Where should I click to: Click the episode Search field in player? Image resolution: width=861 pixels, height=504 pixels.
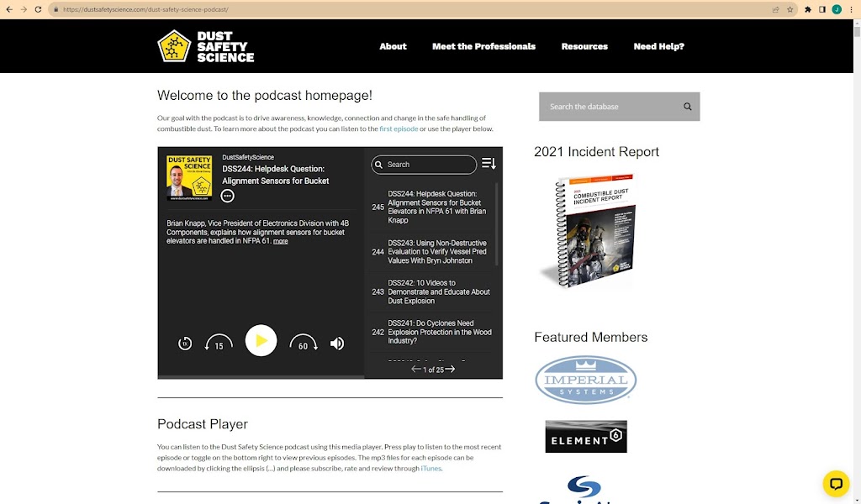tap(424, 165)
